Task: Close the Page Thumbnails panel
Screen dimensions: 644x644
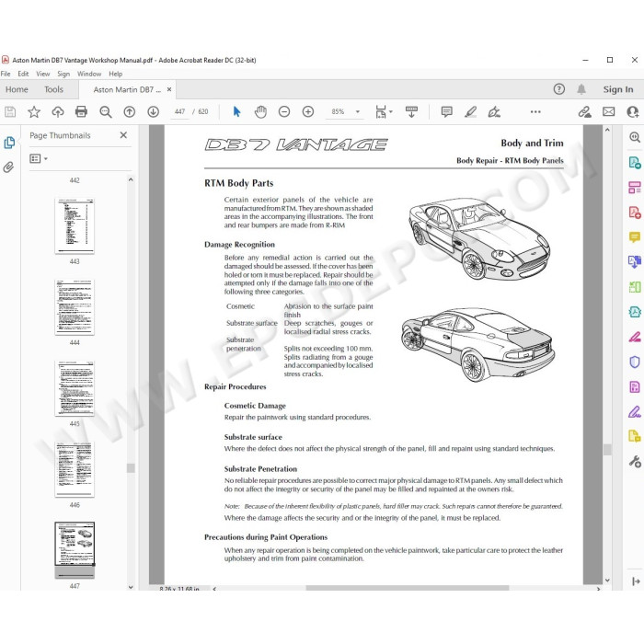Action: [x=123, y=135]
